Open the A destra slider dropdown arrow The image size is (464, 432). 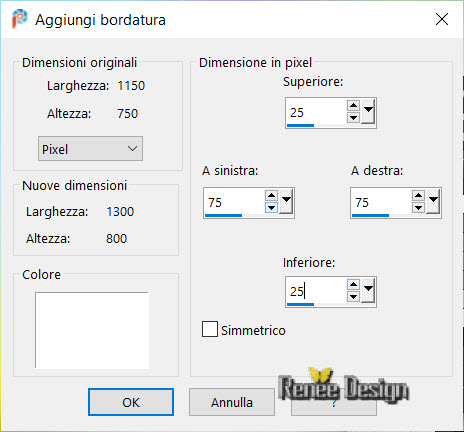click(433, 201)
